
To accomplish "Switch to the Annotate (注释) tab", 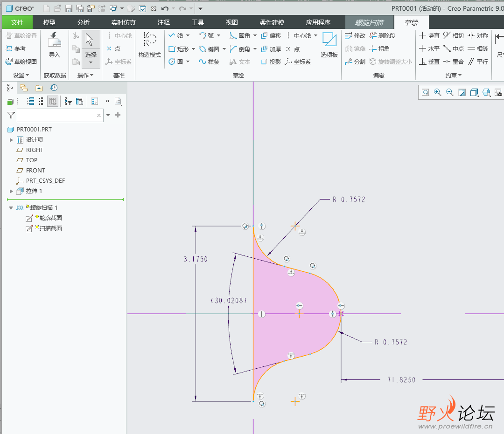I will pos(164,22).
